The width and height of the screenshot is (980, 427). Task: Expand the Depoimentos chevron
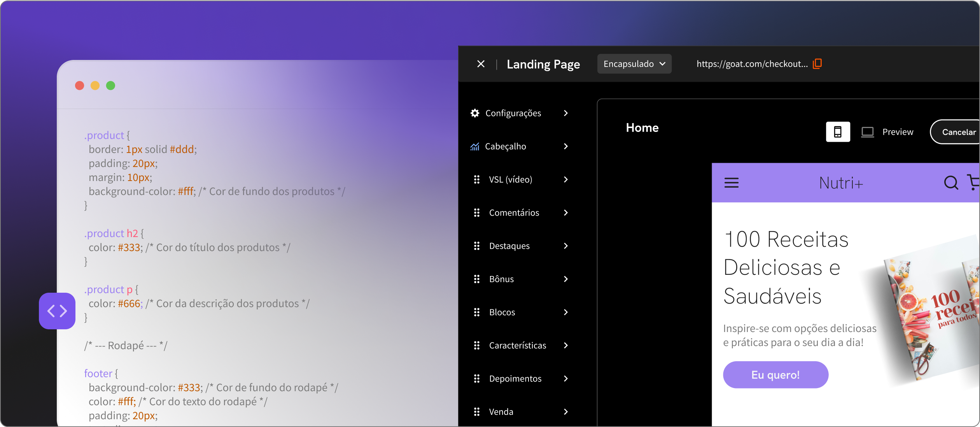566,379
